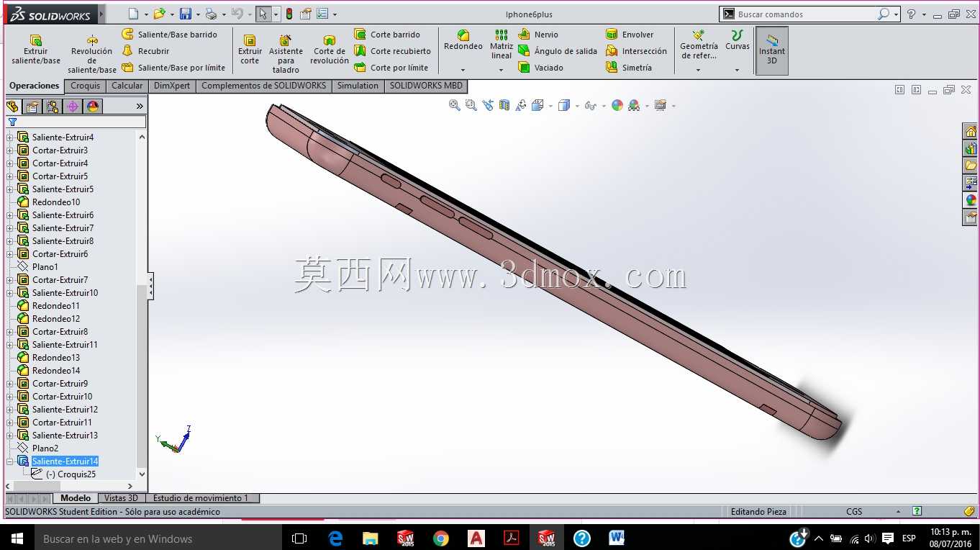This screenshot has height=550, width=980.
Task: Collapse the Saliente-Extruir14 tree node
Action: point(10,461)
